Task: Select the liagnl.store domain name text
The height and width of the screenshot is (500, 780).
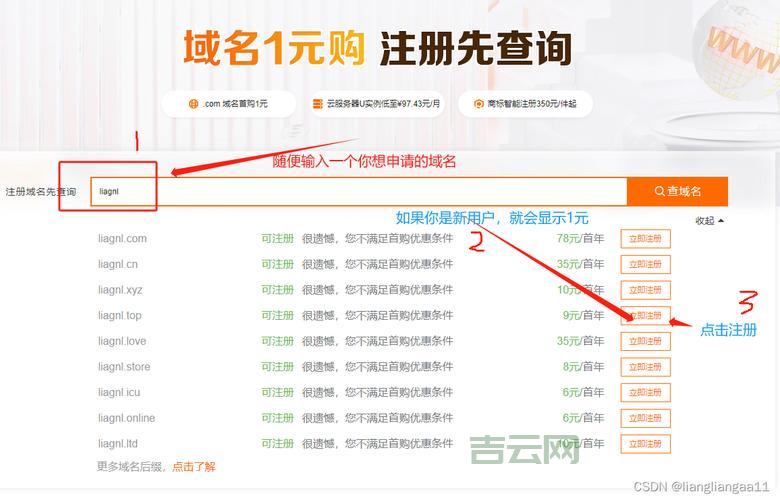Action: pos(124,367)
